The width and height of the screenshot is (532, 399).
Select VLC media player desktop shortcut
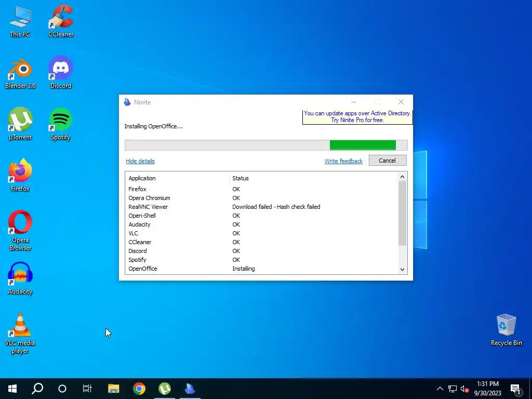[x=20, y=334]
